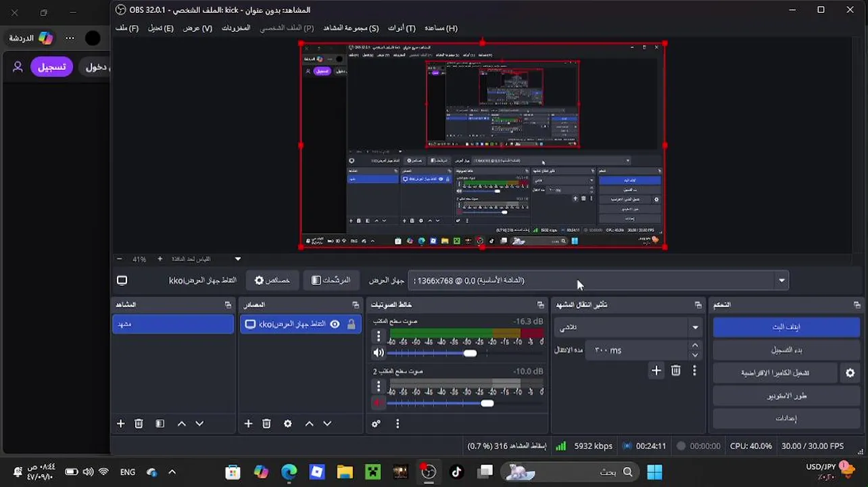Open the Scene Collection (S) menu
Viewport: 868px width, 487px height.
pos(351,28)
